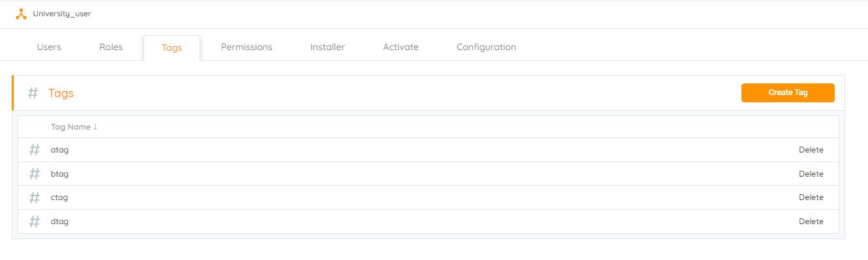Sort by the Tag Name column header
This screenshot has height=260, width=868.
click(74, 127)
